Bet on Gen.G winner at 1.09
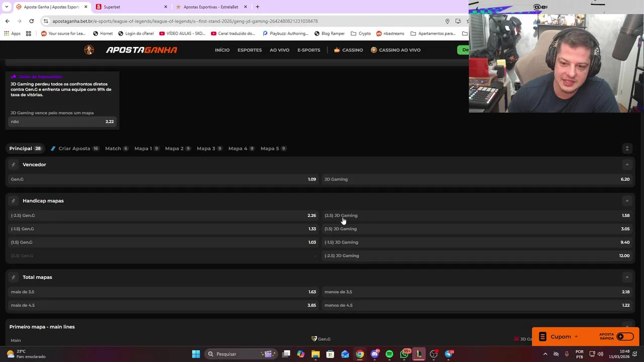 (163, 179)
